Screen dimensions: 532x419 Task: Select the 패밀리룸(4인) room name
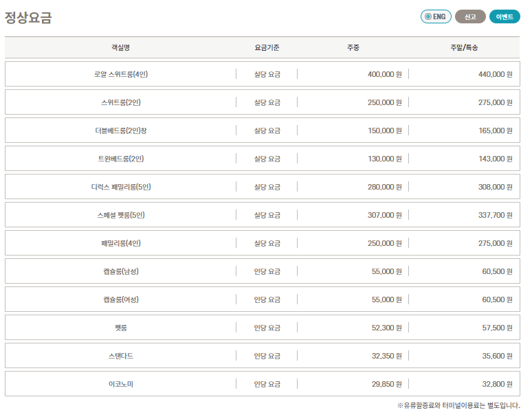[121, 243]
